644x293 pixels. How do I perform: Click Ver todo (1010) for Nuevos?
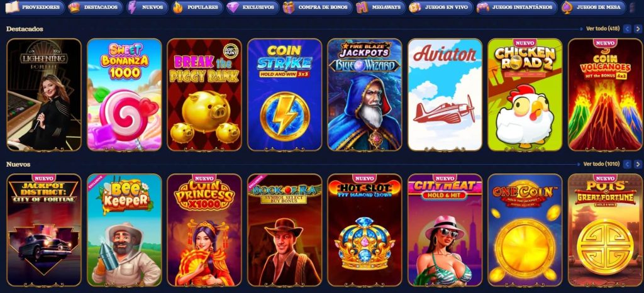[x=601, y=164]
